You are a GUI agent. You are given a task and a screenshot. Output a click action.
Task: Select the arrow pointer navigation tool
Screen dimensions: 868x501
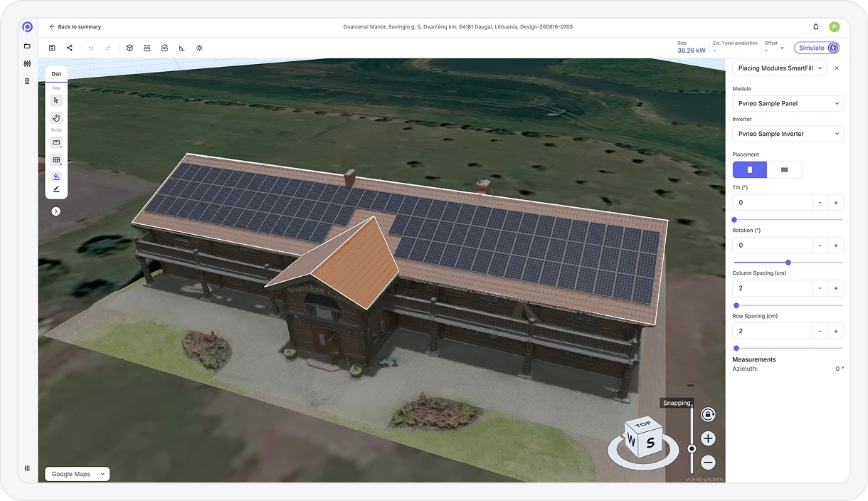pos(56,100)
